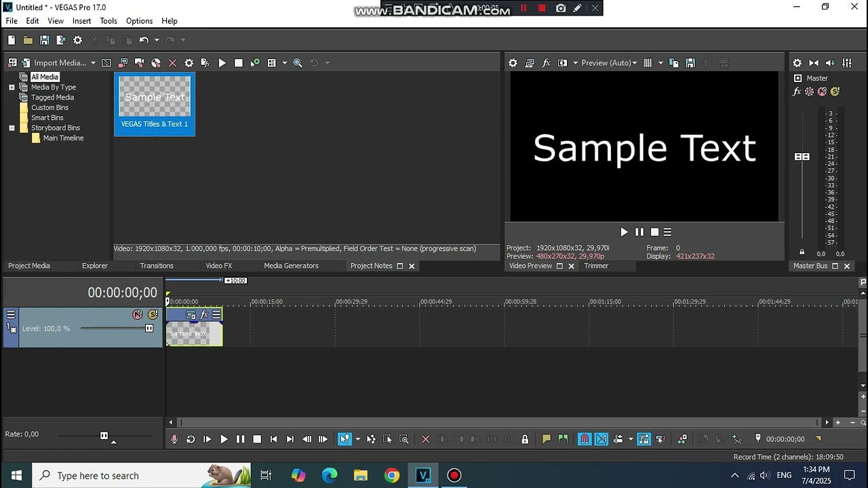This screenshot has width=868, height=488.
Task: Adjust the Master volume fader
Action: pyautogui.click(x=802, y=157)
